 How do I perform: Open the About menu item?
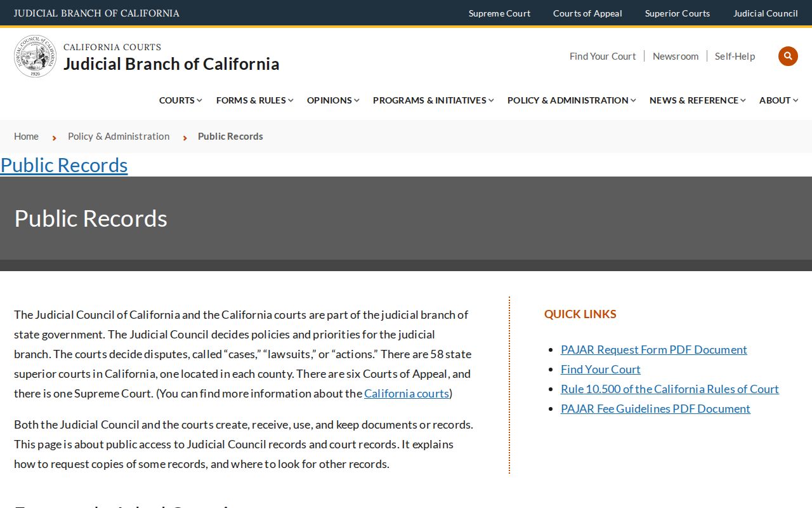[775, 100]
